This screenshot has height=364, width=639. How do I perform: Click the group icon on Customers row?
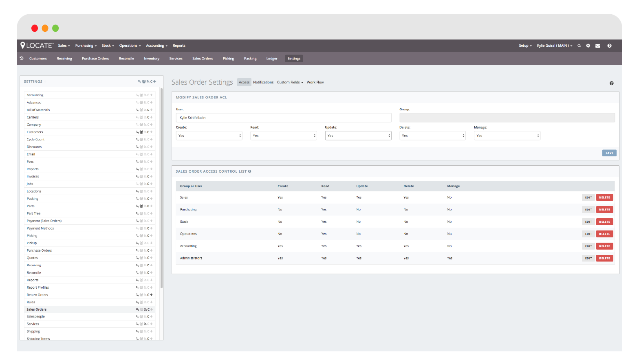pos(141,132)
